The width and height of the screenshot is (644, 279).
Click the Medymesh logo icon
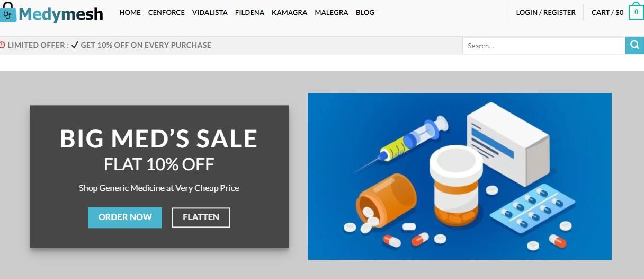(8, 13)
